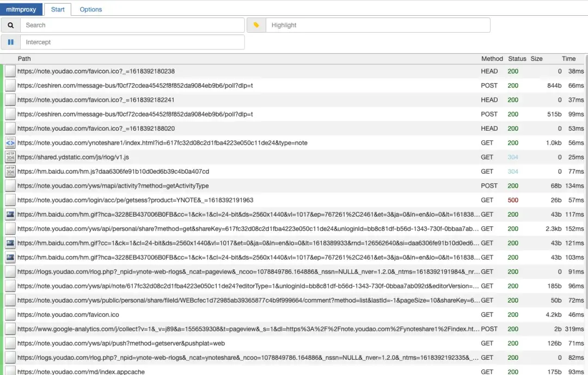This screenshot has height=375, width=588.
Task: Sort by the Status column header
Action: (x=517, y=59)
